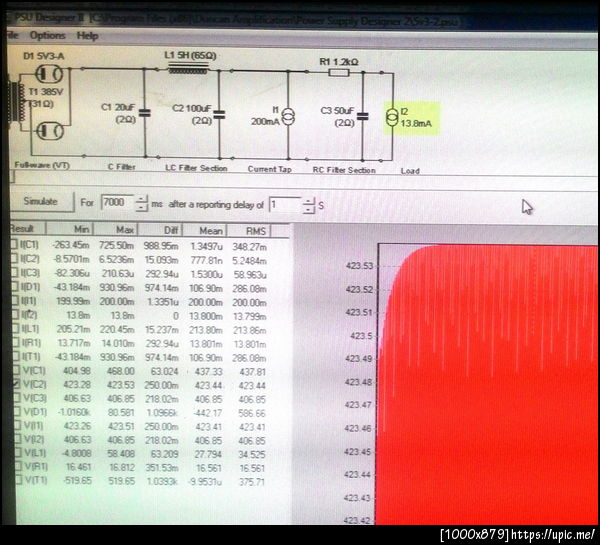
Task: Open the Help menu
Action: click(x=87, y=36)
